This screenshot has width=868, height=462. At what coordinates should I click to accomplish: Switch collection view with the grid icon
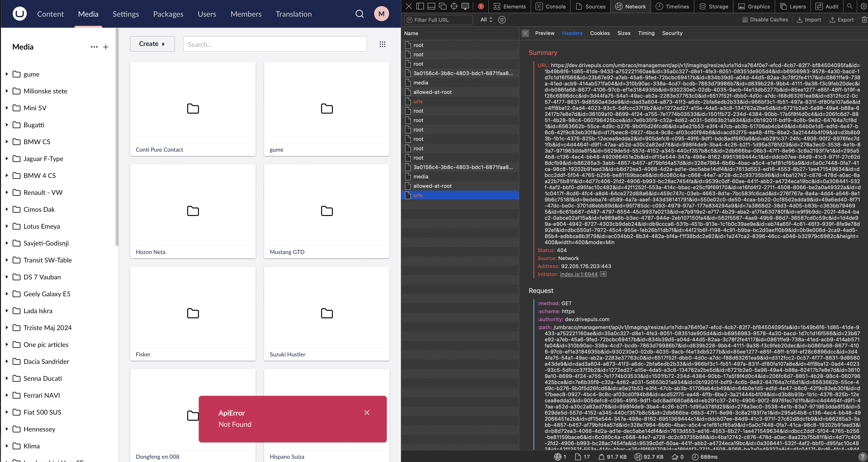pos(383,44)
